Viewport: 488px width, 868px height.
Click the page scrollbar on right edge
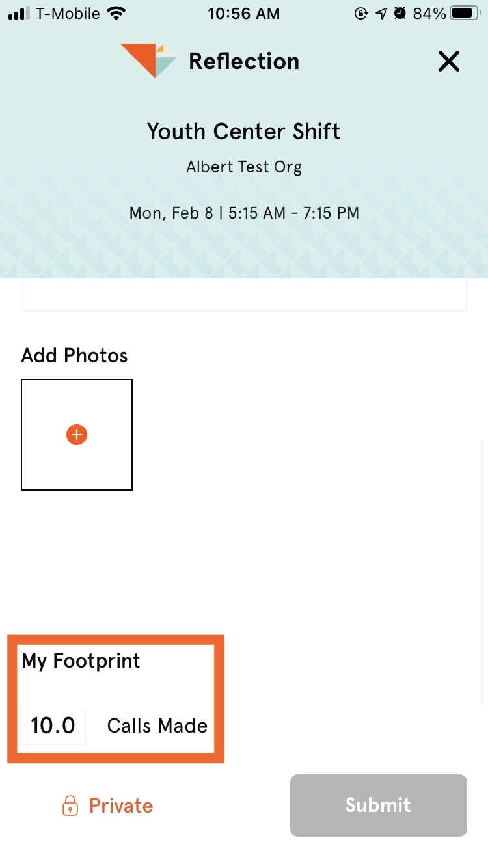[482, 573]
